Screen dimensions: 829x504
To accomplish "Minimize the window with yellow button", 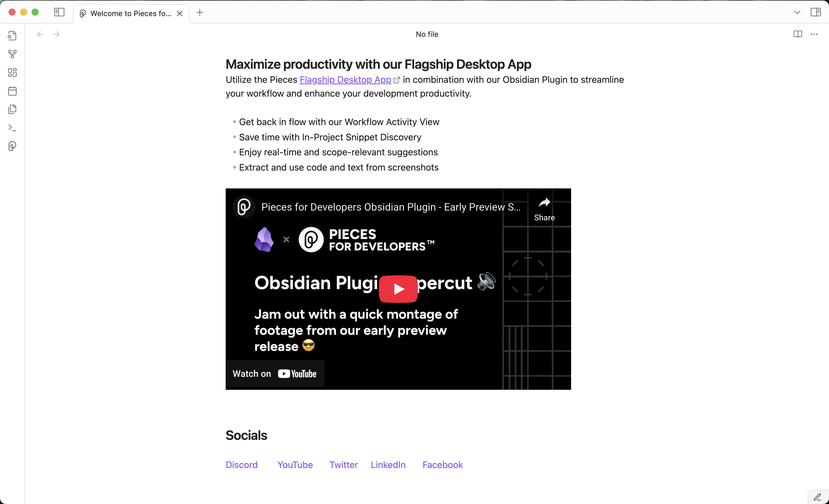I will point(24,12).
